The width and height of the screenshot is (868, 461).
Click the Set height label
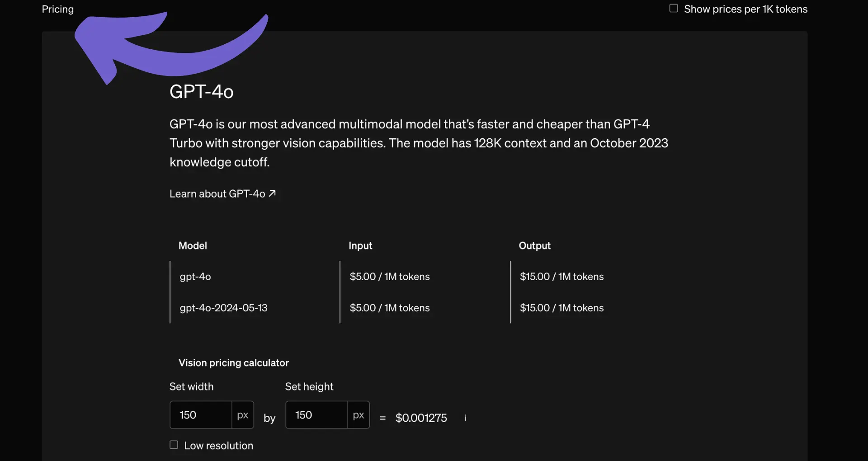tap(309, 387)
